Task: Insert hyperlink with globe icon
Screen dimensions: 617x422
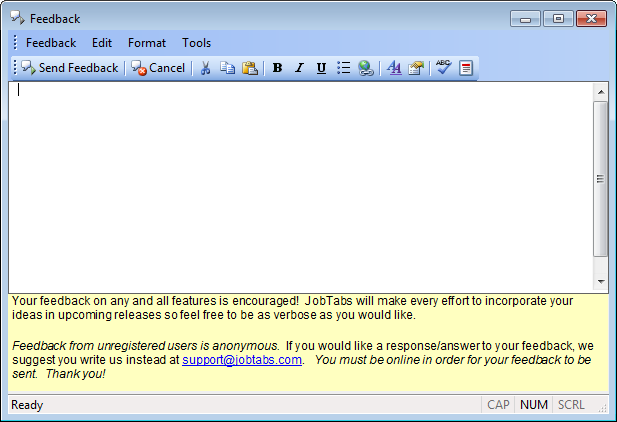Action: [366, 68]
